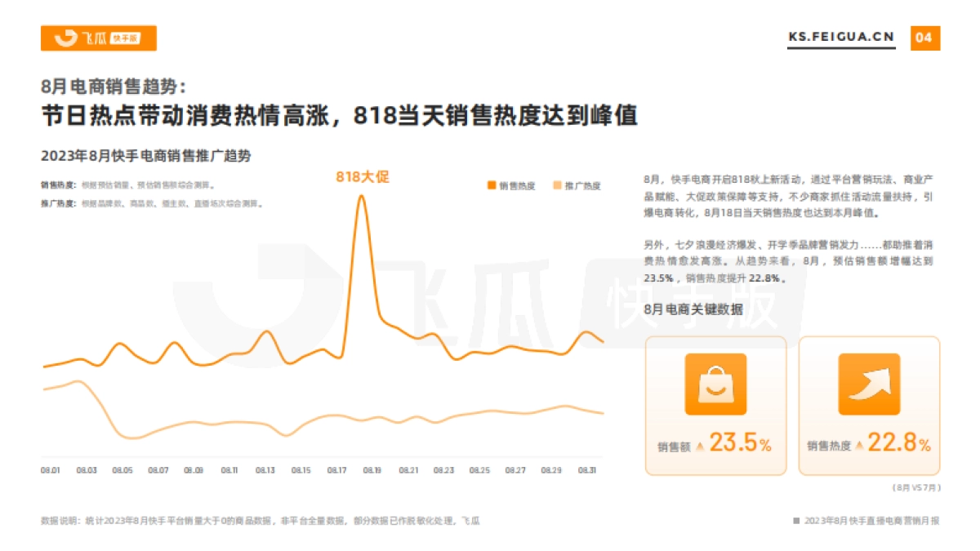Image resolution: width=980 pixels, height=551 pixels.
Task: Click the page number 04 badge
Action: (924, 37)
